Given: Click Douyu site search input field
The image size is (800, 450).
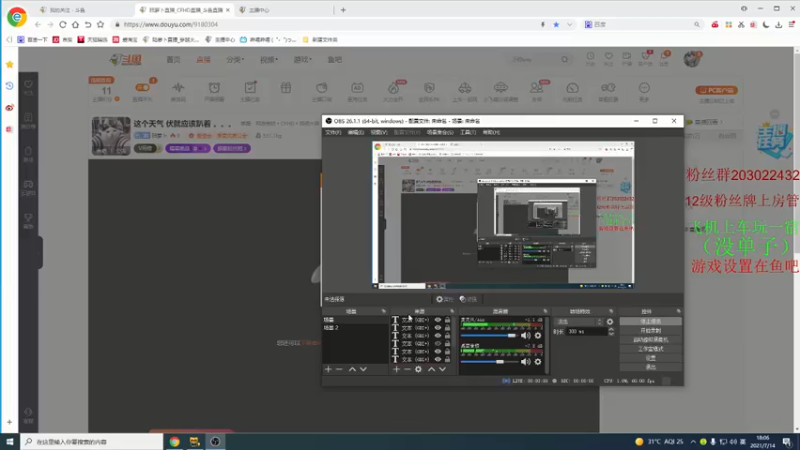Looking at the screenshot, I should coord(535,60).
